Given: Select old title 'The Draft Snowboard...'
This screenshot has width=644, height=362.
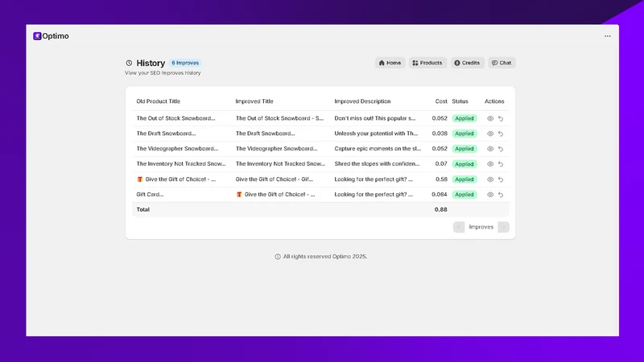Looking at the screenshot, I should (x=166, y=134).
